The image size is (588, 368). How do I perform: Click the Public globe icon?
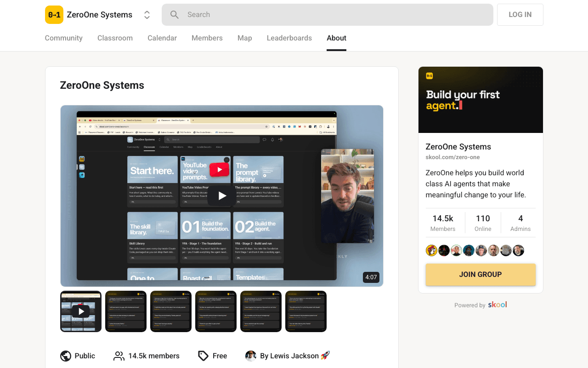(x=66, y=356)
